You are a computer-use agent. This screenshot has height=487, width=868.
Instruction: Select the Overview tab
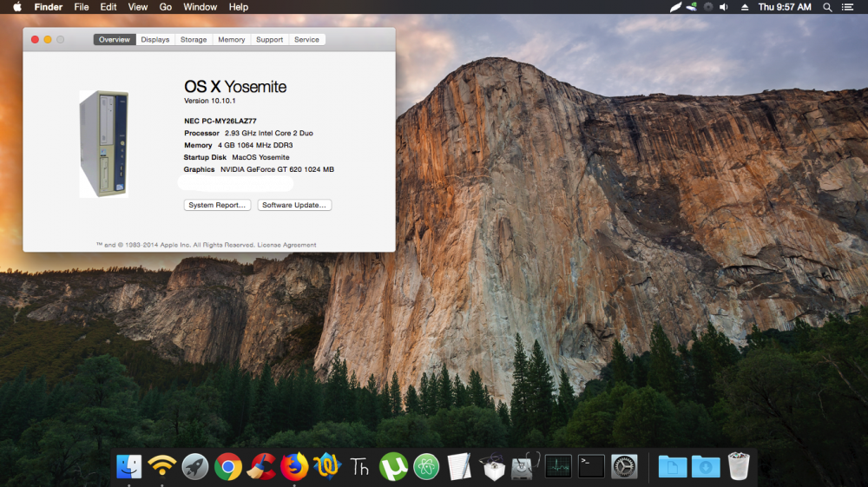pyautogui.click(x=115, y=39)
